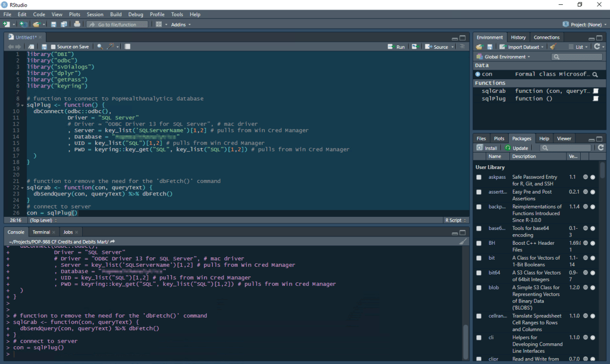Expand the Global Environment dropdown

coord(505,57)
